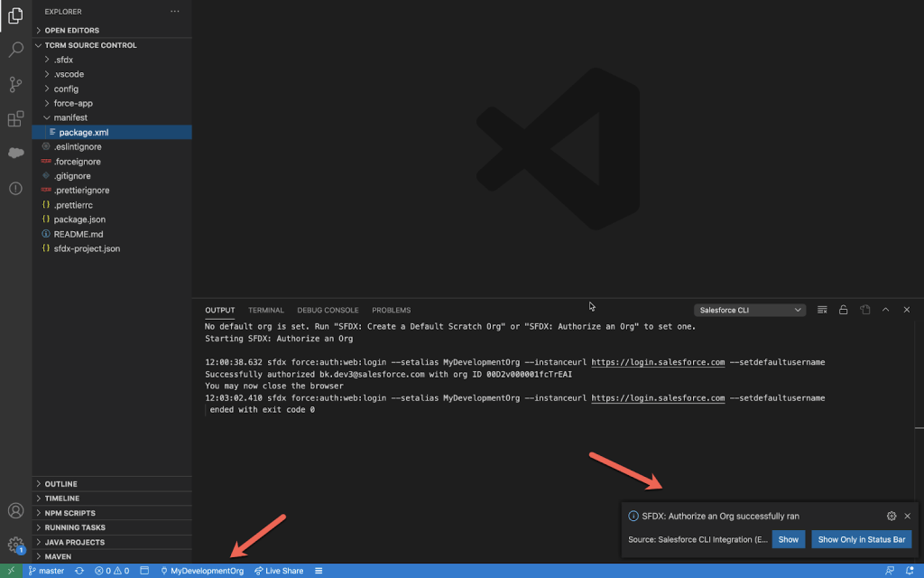924x578 pixels.
Task: Open sfdx-project.json file
Action: coord(87,248)
